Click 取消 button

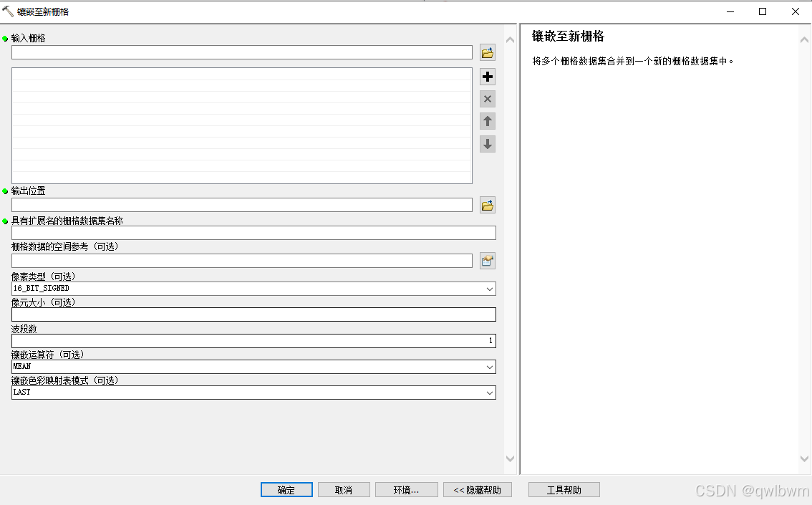344,490
